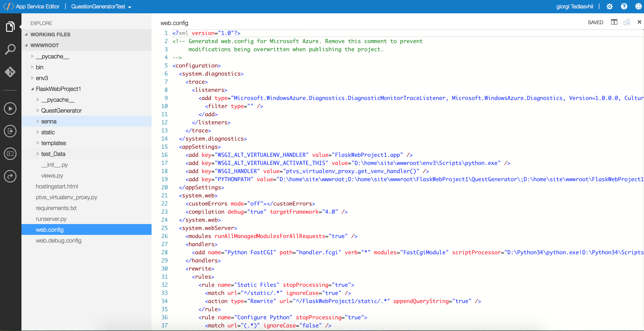Image resolution: width=644 pixels, height=331 pixels.
Task: Open settings gear icon in header
Action: coord(609,7)
